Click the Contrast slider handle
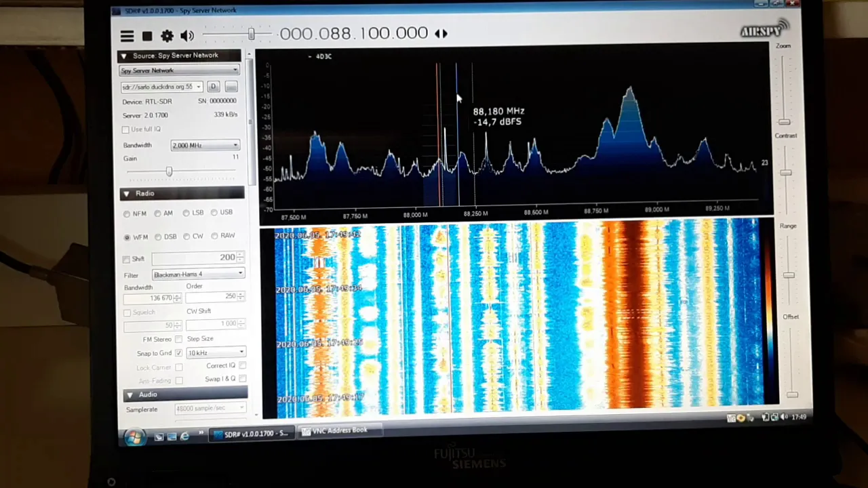The width and height of the screenshot is (868, 488). pos(785,173)
